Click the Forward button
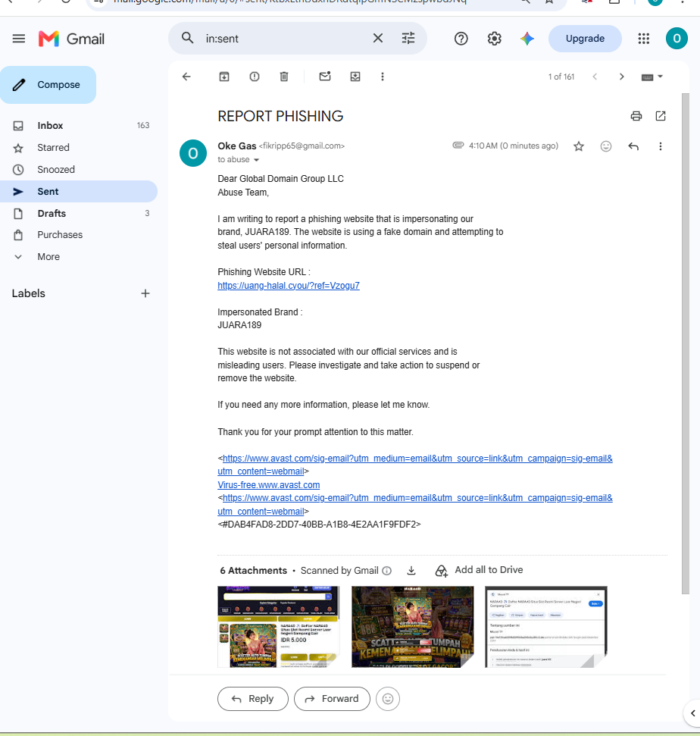This screenshot has width=700, height=736. coord(332,699)
